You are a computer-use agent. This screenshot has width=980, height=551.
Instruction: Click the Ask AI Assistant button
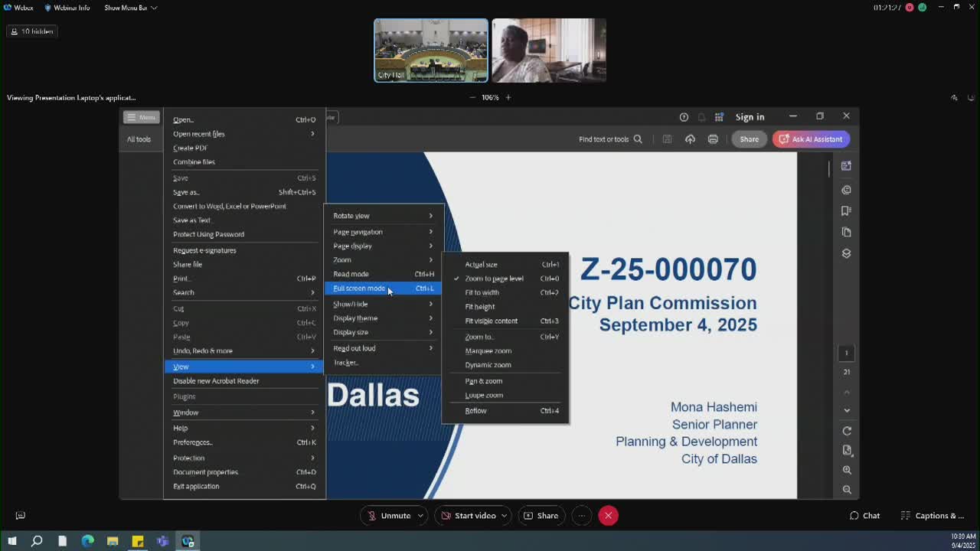pos(812,139)
